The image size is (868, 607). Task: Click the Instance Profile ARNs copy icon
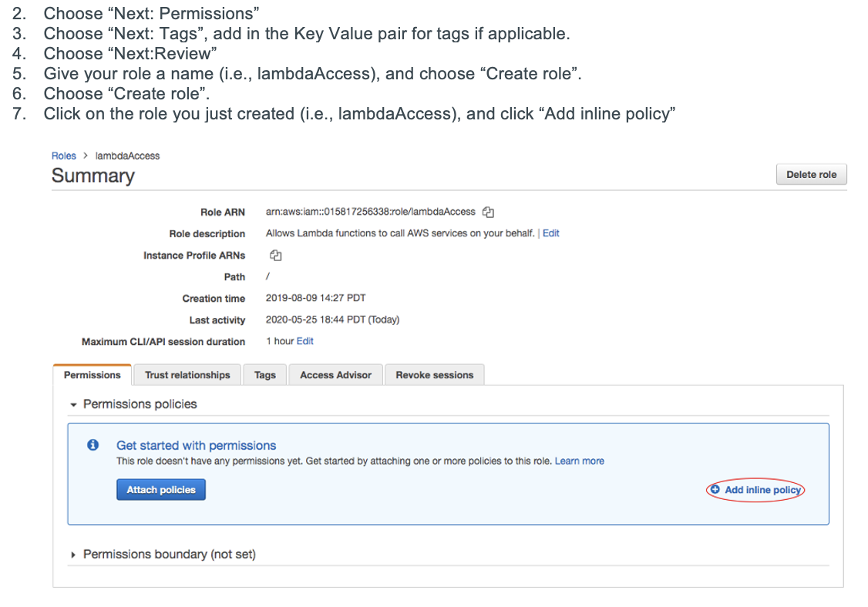coord(276,255)
